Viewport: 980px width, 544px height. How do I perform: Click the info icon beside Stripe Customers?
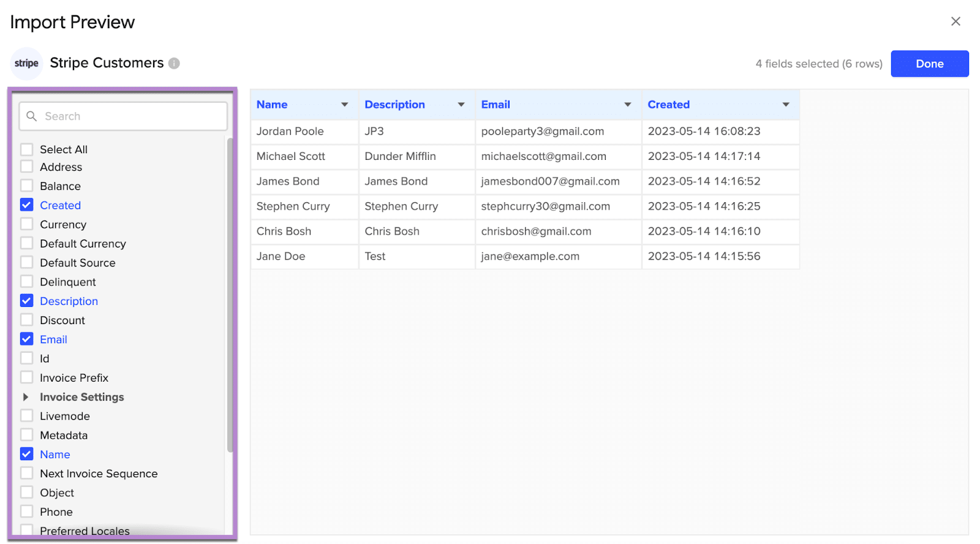pyautogui.click(x=174, y=64)
